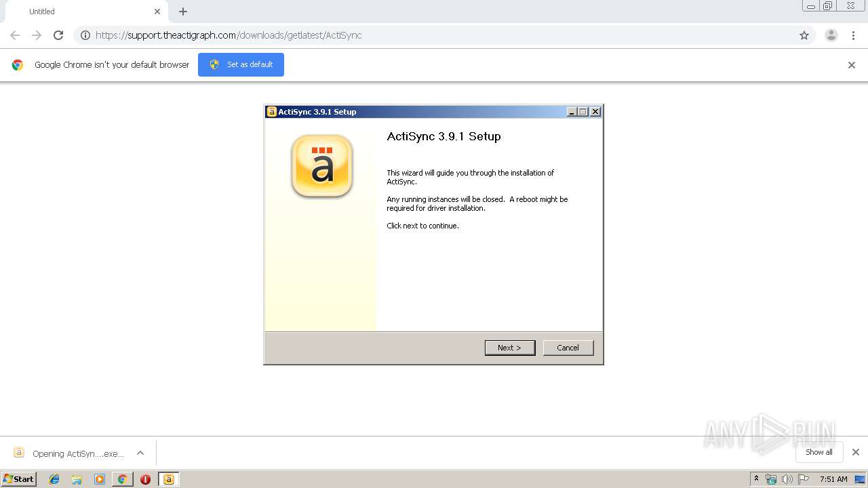
Task: Minimize the Chrome window
Action: click(x=810, y=6)
